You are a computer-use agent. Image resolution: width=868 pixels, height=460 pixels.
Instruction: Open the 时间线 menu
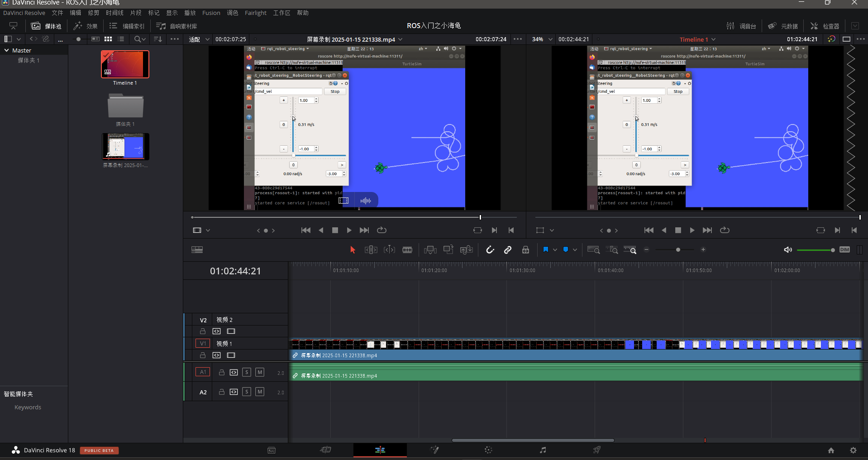click(114, 13)
